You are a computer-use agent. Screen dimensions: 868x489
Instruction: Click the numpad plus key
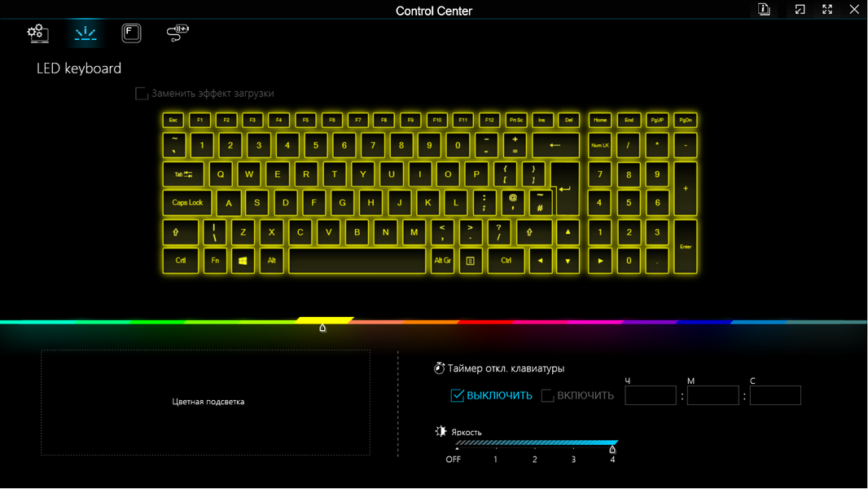coord(686,189)
